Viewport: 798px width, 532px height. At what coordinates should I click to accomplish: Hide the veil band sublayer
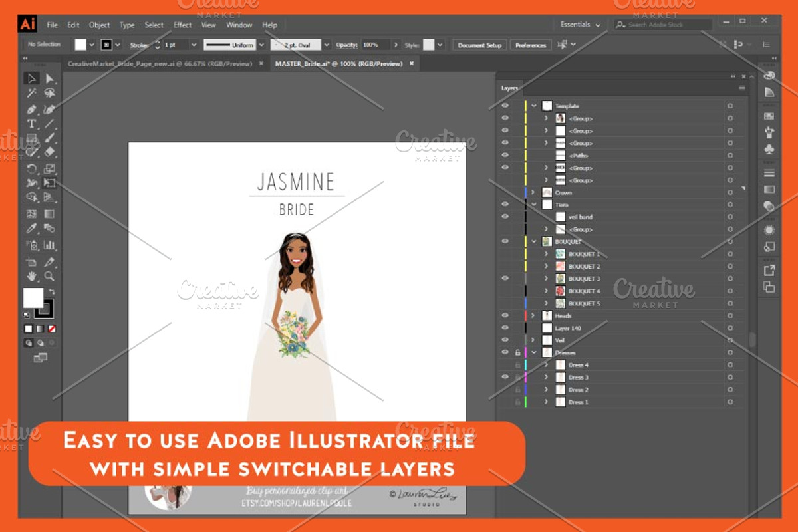[x=505, y=217]
